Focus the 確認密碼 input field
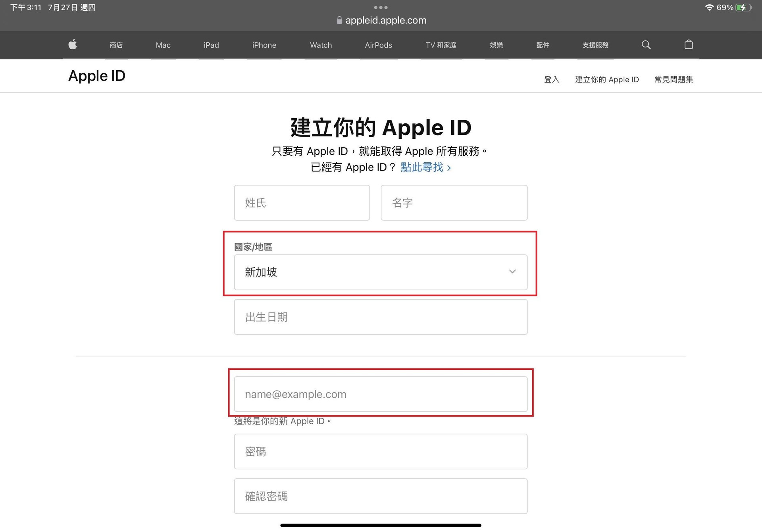The width and height of the screenshot is (762, 532). point(381,496)
